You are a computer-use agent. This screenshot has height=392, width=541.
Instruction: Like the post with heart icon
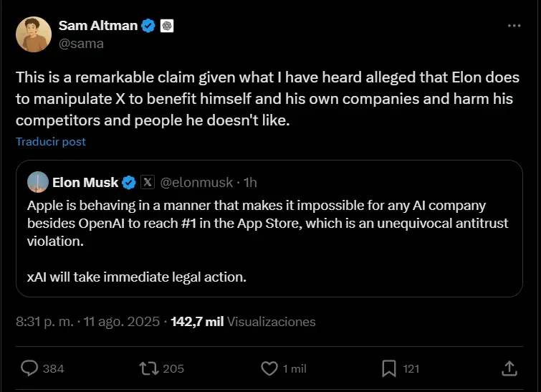pos(269,368)
